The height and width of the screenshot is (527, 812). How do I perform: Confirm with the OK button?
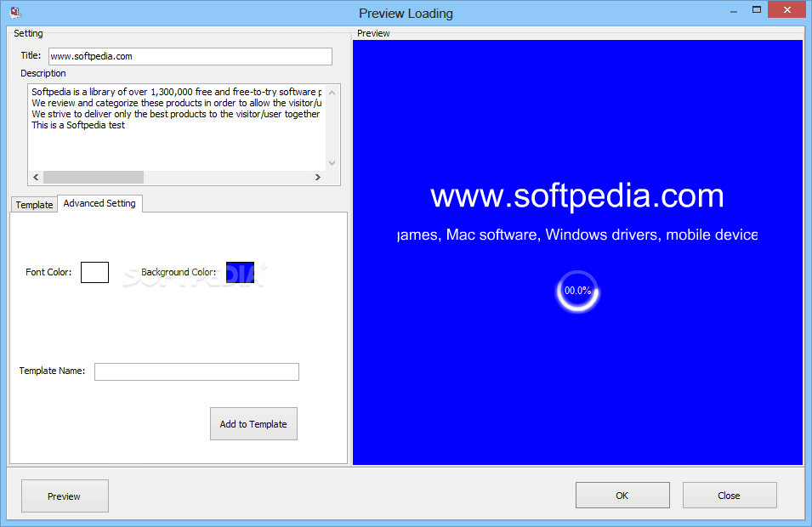622,496
